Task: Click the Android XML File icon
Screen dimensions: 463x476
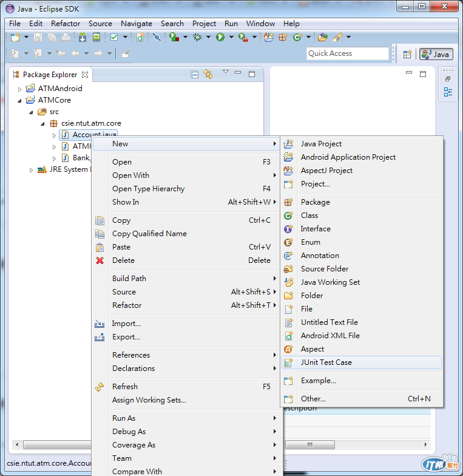Action: click(289, 336)
